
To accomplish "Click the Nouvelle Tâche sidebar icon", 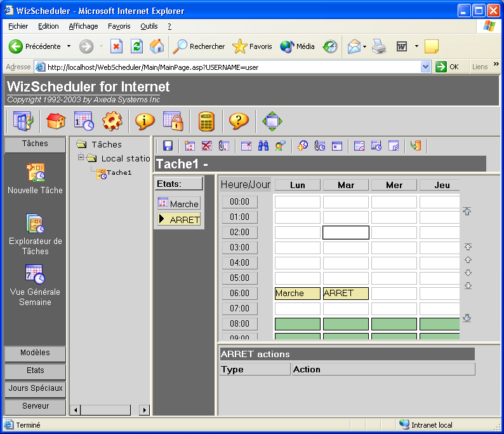I will (x=36, y=172).
